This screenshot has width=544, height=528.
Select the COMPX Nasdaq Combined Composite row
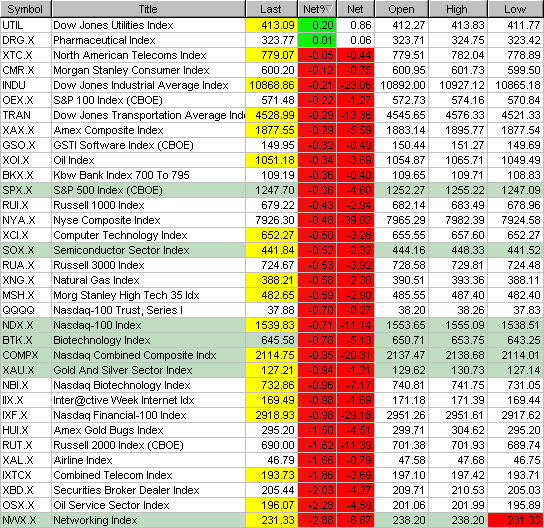click(272, 355)
